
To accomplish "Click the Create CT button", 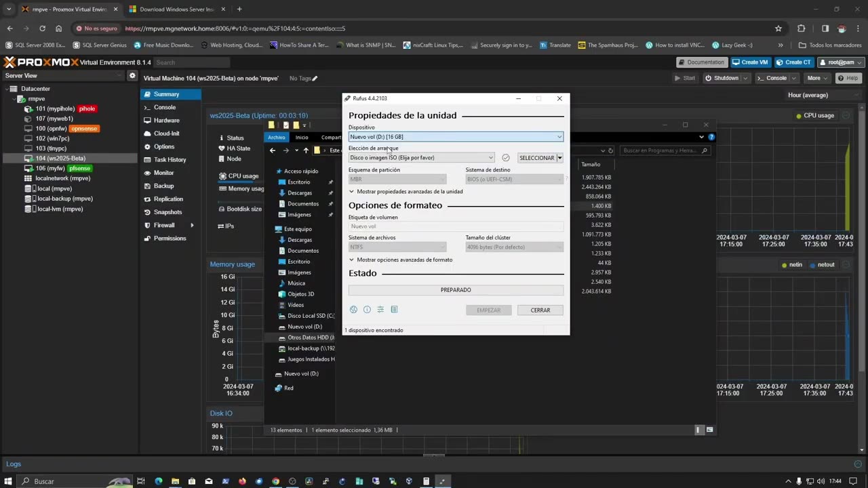I will pos(793,62).
